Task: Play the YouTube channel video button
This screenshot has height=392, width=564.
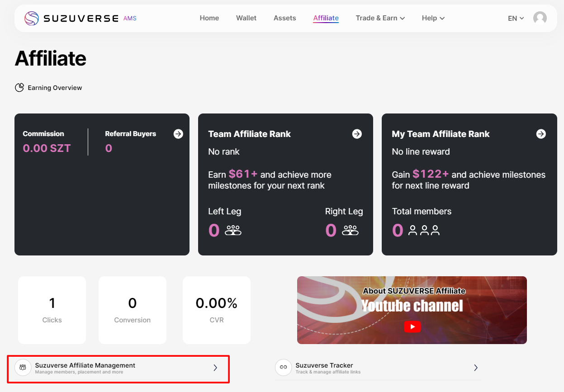Action: click(412, 326)
